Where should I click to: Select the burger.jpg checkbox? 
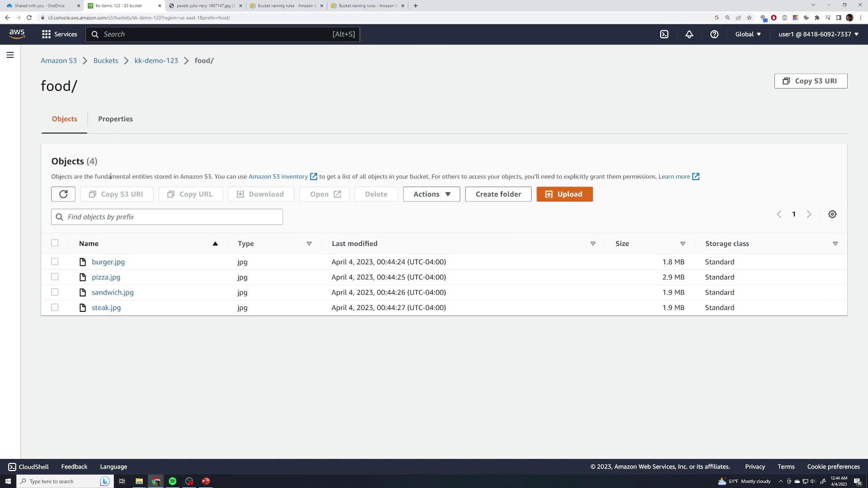pyautogui.click(x=55, y=262)
